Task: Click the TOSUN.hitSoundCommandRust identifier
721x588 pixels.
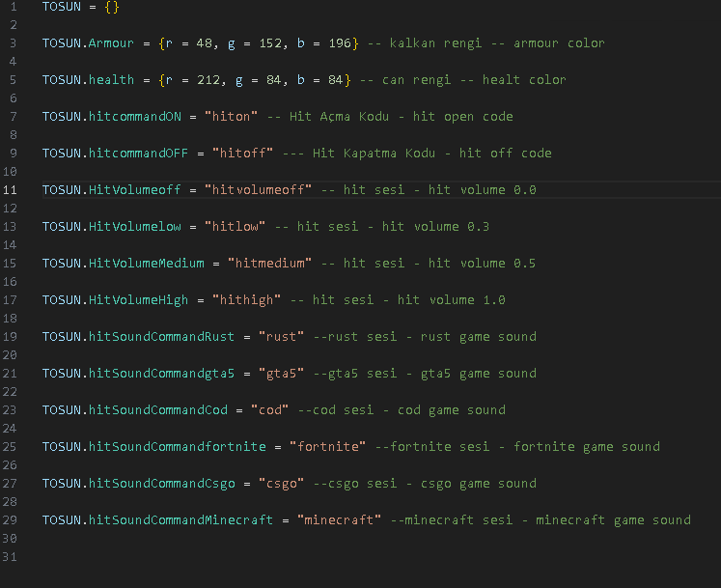Action: coord(138,337)
